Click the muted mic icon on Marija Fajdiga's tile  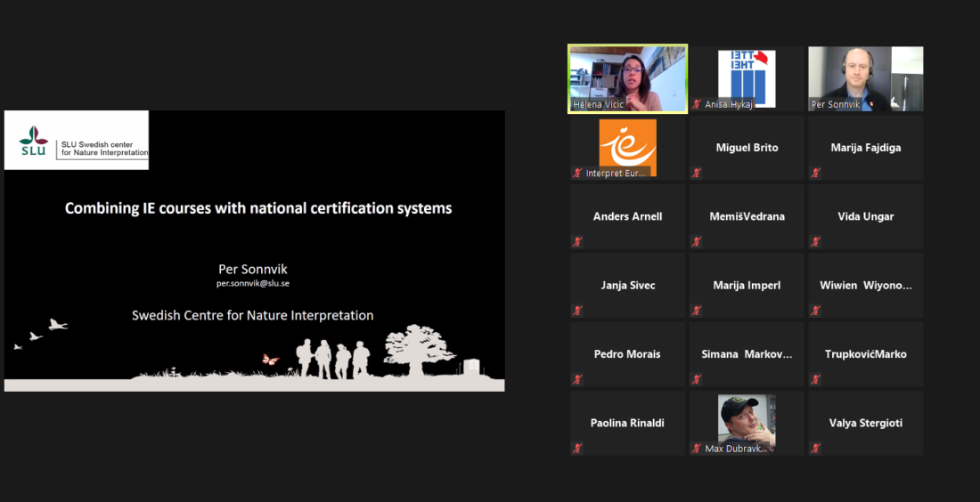point(815,173)
